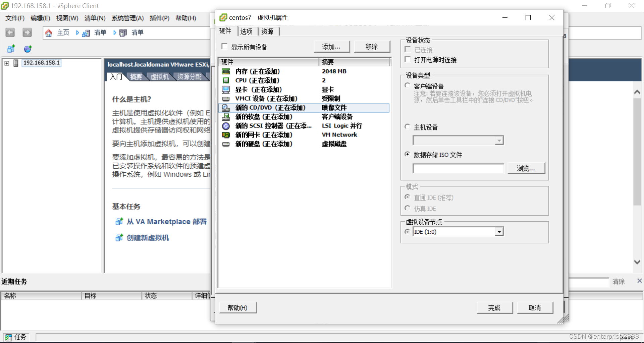Image resolution: width=644 pixels, height=343 pixels.
Task: Select the 直通 IDE (推荐) radio button
Action: point(407,197)
